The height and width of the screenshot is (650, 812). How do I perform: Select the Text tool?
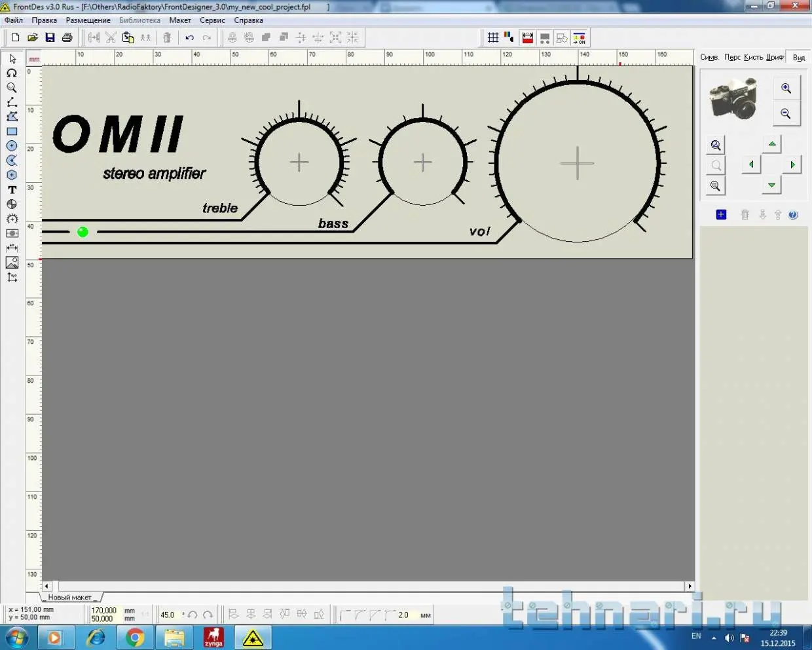[x=12, y=189]
